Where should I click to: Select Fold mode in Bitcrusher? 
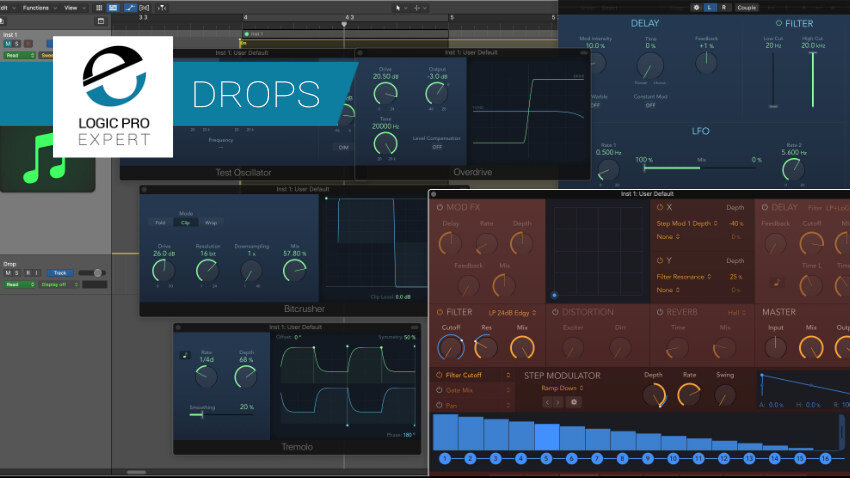tap(160, 223)
